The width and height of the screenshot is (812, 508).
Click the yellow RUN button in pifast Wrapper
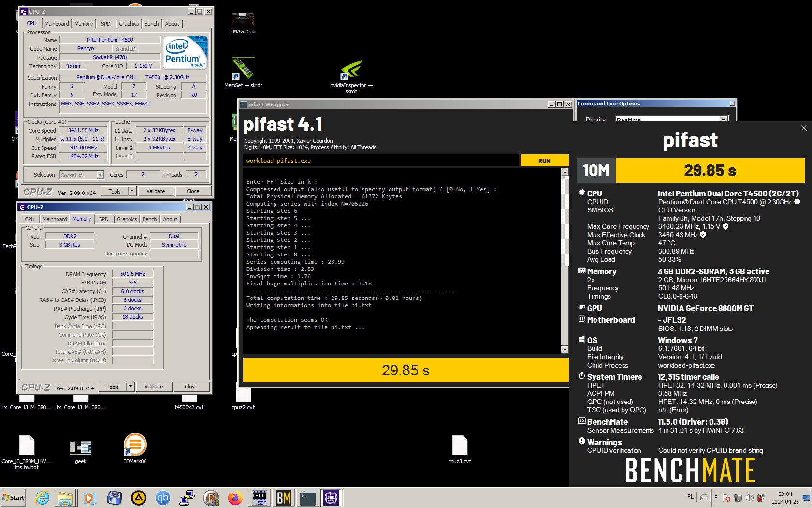tap(544, 161)
